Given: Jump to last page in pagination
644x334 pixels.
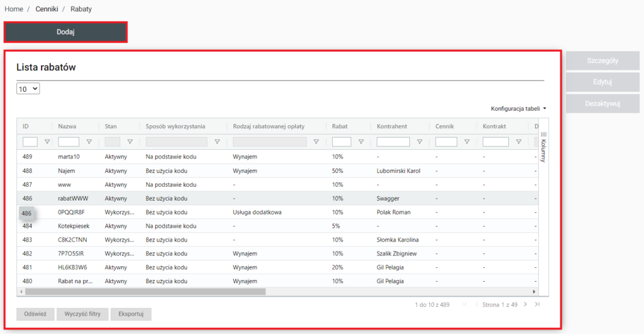Looking at the screenshot, I should [537, 304].
